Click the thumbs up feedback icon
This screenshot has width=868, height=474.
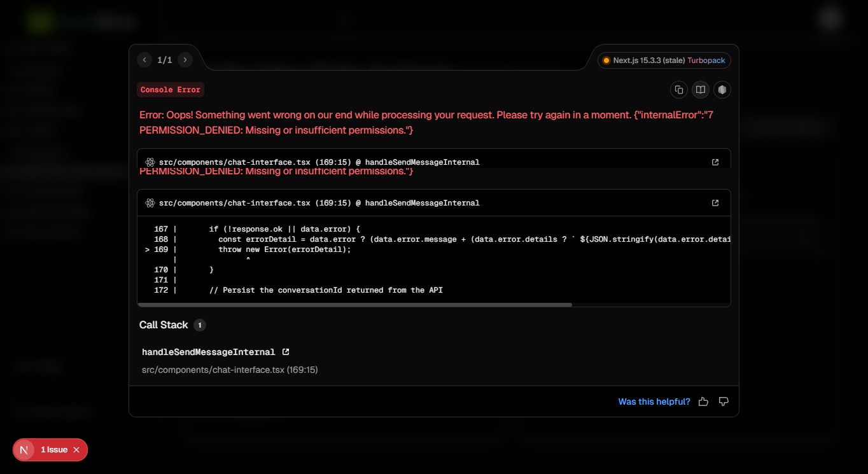[x=703, y=401]
